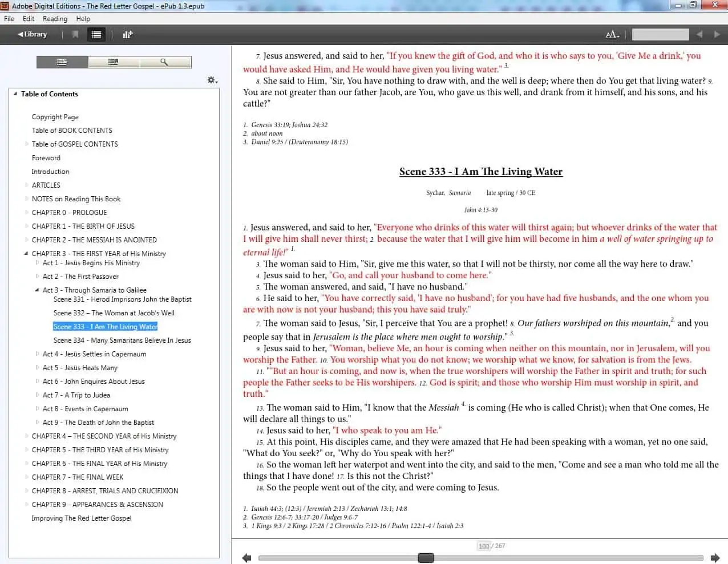This screenshot has height=564, width=728.
Task: Collapse CHAPTER 3 tree node
Action: pos(26,253)
